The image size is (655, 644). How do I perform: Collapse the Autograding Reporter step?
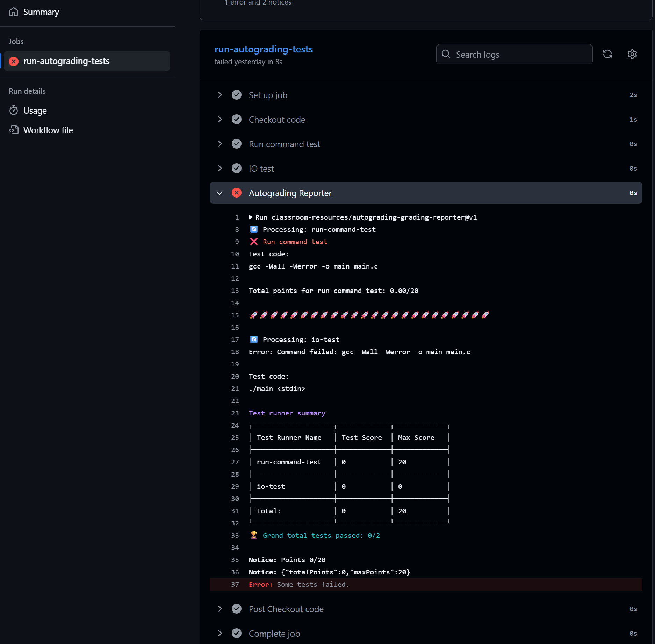(220, 193)
